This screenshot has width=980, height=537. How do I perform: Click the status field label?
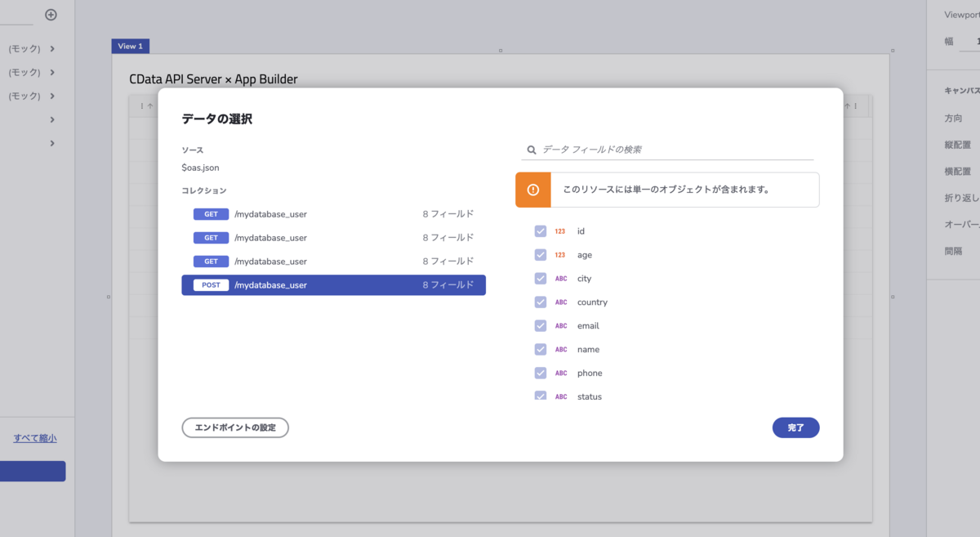coord(589,396)
